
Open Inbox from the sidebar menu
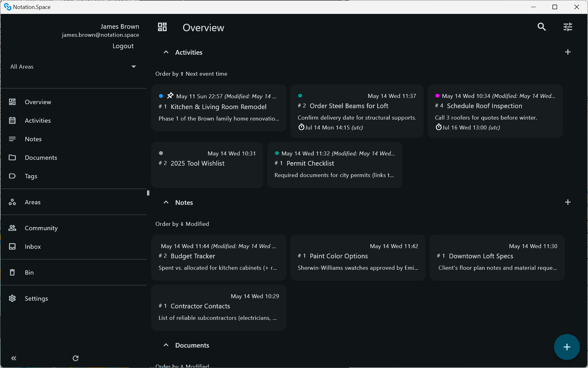coord(32,247)
